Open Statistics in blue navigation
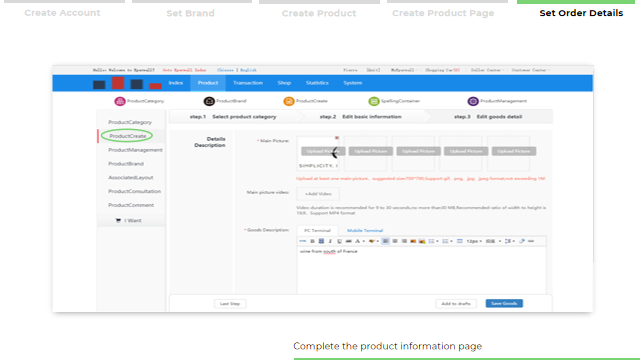Viewport: 640px width, 360px height. pyautogui.click(x=317, y=83)
